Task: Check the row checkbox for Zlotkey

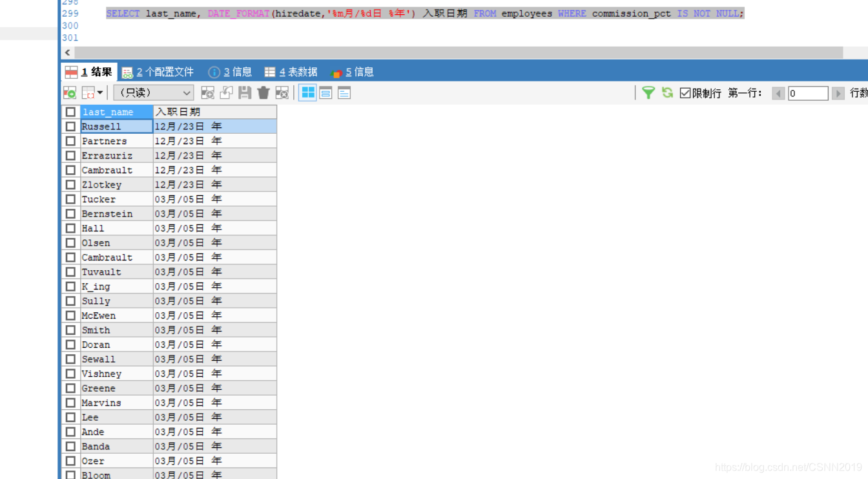Action: click(x=71, y=185)
